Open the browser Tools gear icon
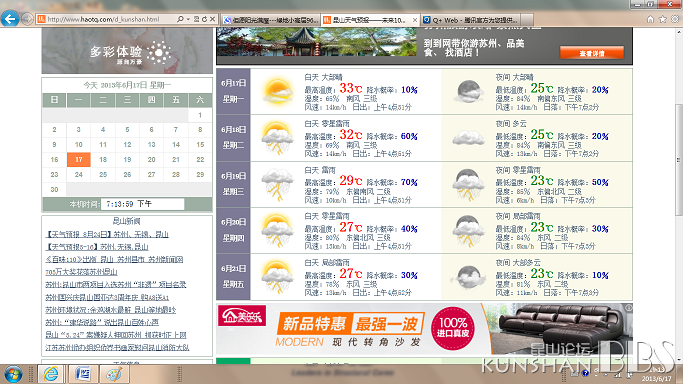This screenshot has width=683, height=384. coord(675,20)
